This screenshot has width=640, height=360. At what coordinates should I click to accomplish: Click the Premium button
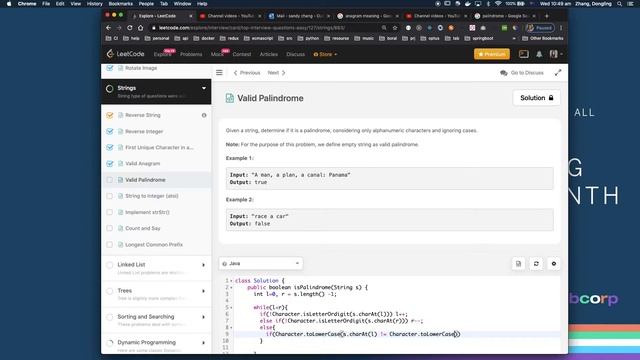point(492,54)
